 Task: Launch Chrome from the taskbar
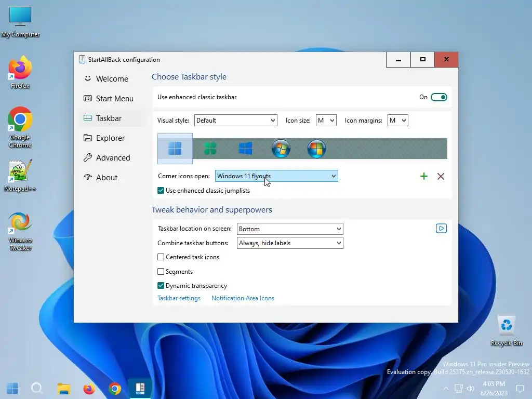[115, 389]
